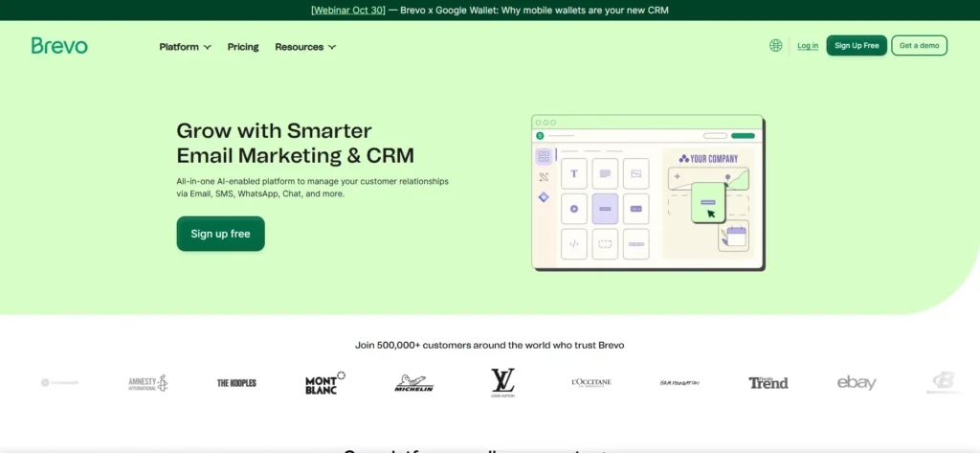This screenshot has height=453, width=980.
Task: Click the Brevo logo in the header
Action: (59, 46)
